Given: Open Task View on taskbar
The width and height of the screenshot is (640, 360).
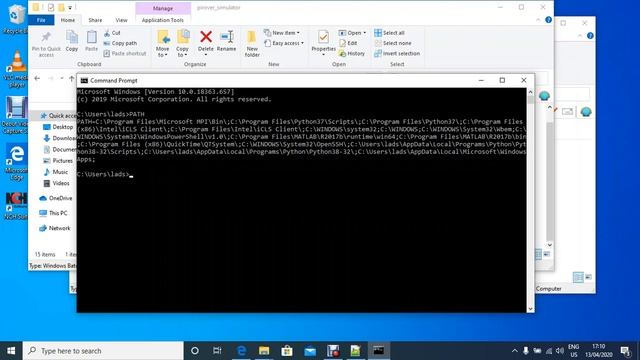Looking at the screenshot, I should point(217,351).
